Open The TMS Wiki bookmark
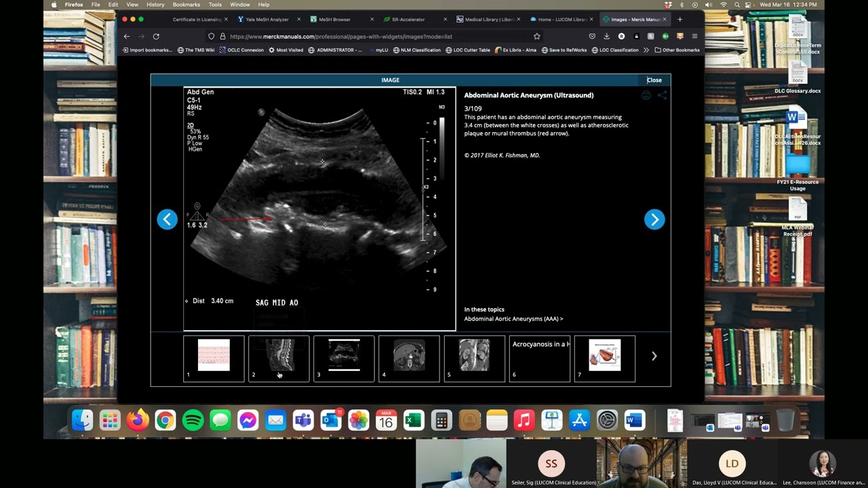 tap(196, 50)
